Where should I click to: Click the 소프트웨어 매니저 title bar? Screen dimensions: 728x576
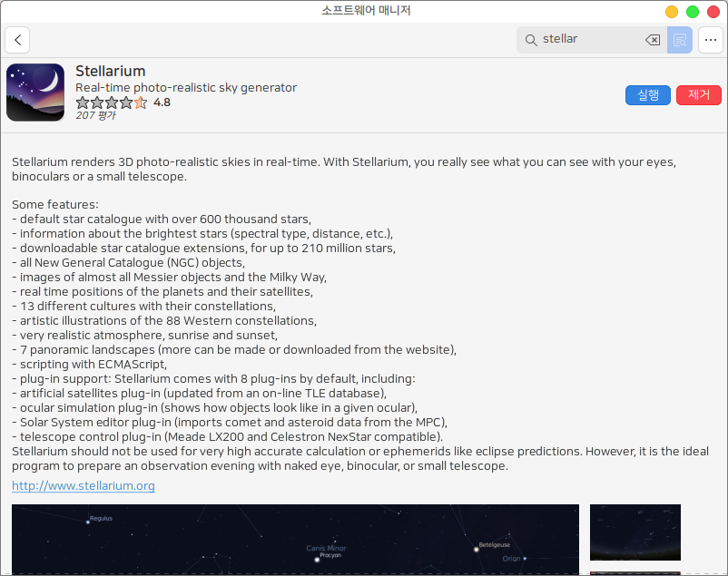coord(363,11)
